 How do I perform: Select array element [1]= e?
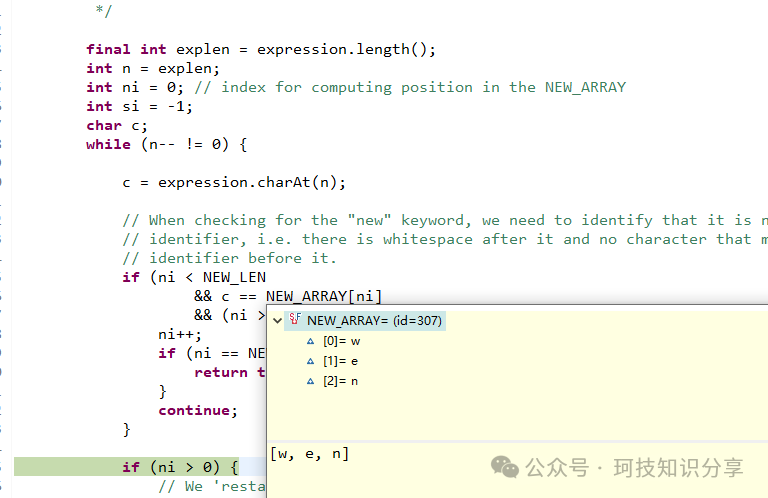pyautogui.click(x=340, y=361)
